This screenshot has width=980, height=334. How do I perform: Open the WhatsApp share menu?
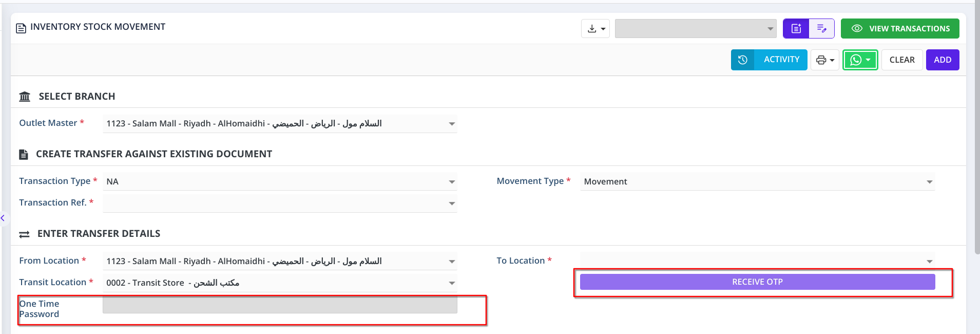coord(860,60)
